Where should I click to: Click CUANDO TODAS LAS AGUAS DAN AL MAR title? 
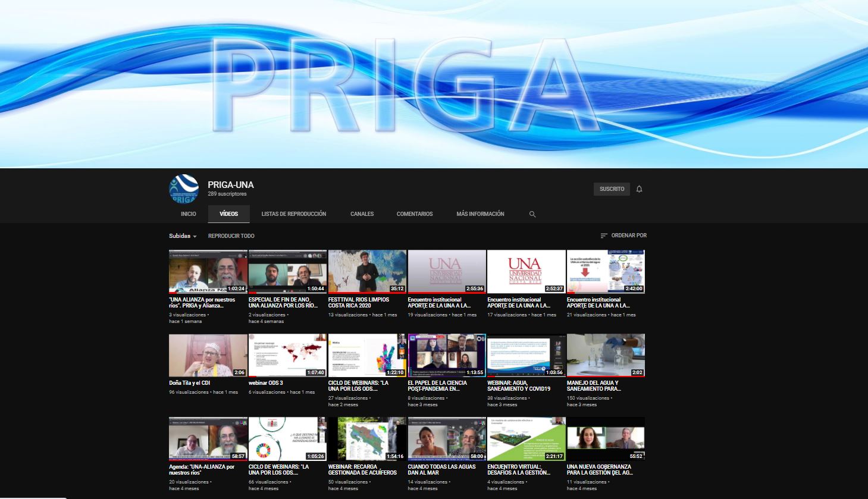[442, 470]
